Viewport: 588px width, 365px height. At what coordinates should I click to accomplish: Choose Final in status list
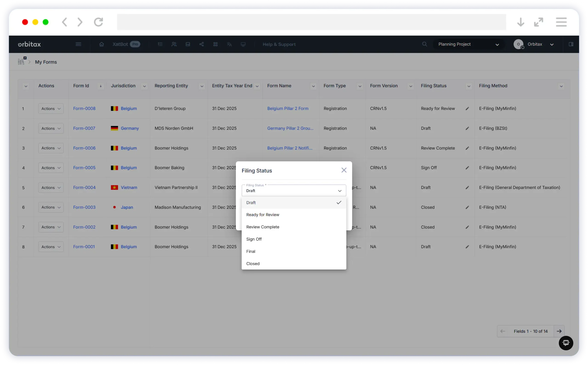point(294,252)
